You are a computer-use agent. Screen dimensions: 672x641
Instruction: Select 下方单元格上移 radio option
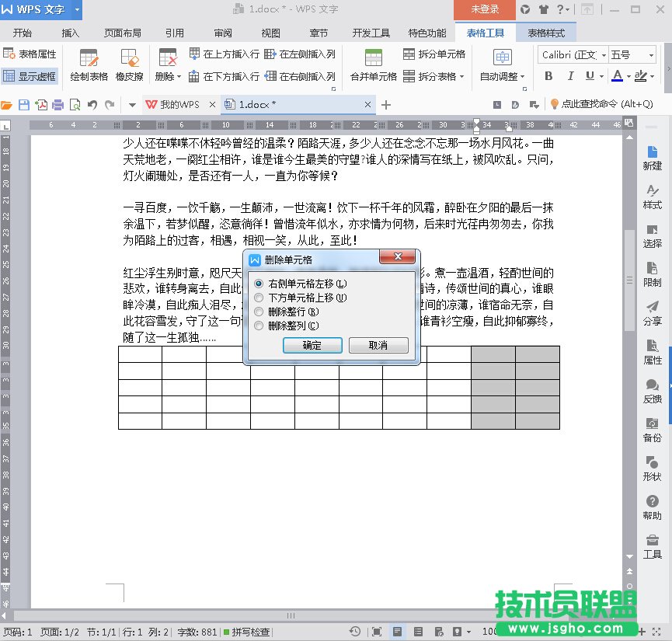pos(259,298)
